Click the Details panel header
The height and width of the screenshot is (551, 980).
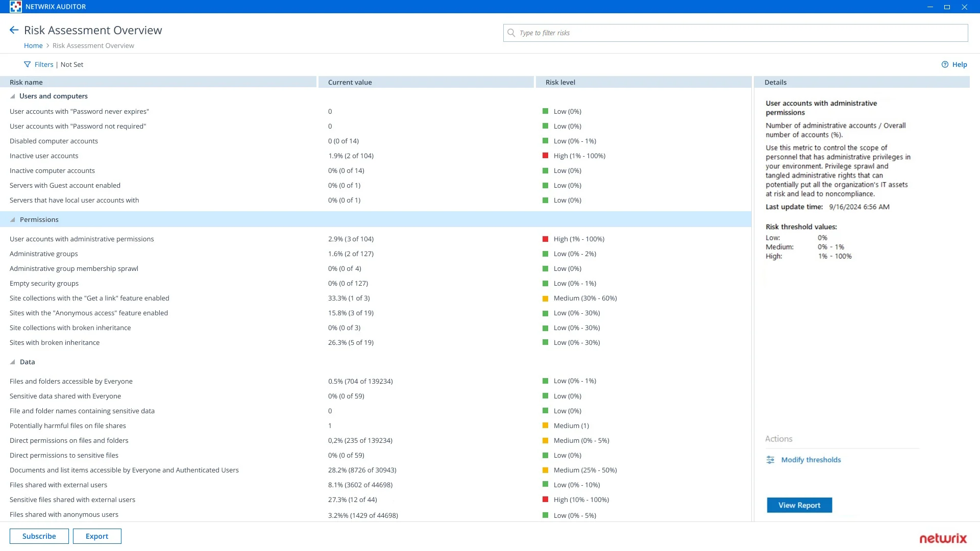click(x=862, y=82)
